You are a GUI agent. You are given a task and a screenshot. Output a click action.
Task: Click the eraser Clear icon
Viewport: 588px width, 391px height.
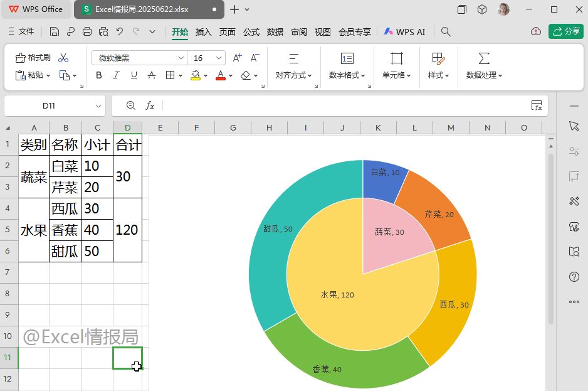246,75
